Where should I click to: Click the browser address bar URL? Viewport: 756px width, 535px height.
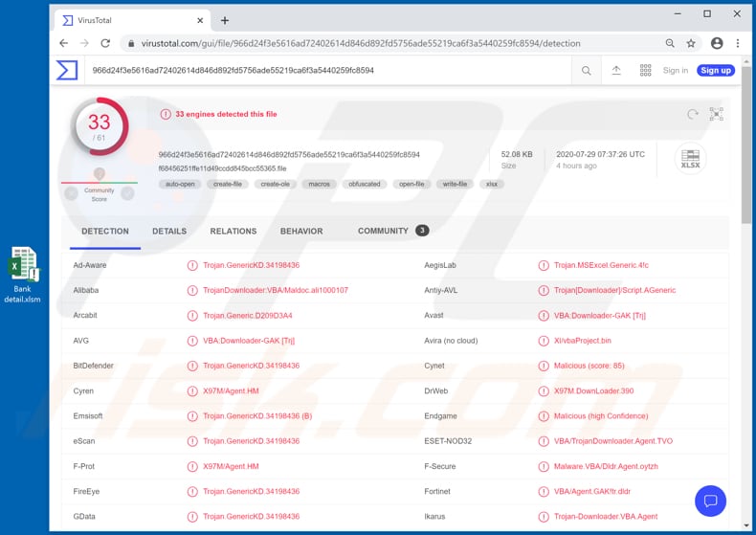(361, 43)
